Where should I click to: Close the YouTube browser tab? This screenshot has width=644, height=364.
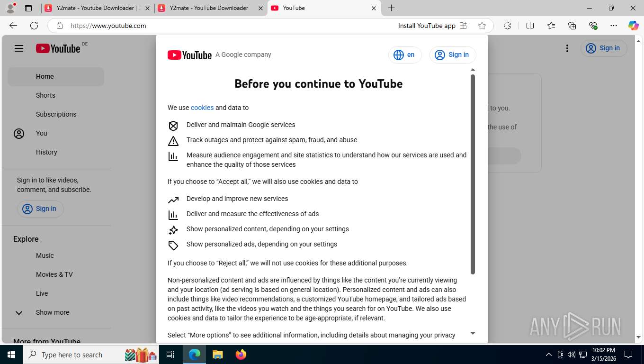(374, 8)
